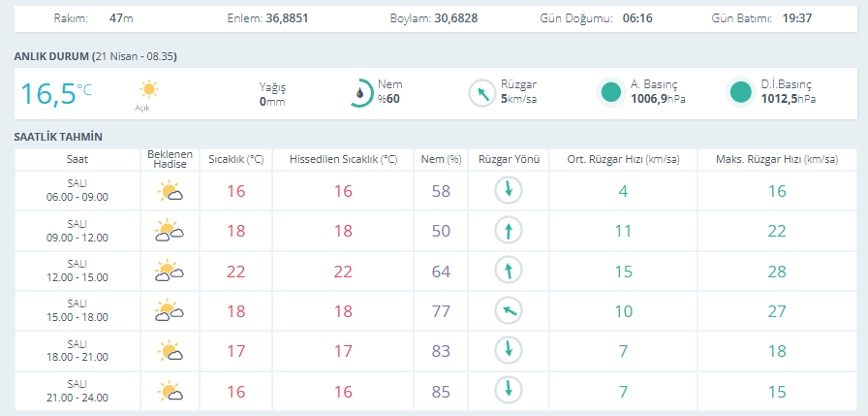Click the weather icon for 21.00 - 24.00
This screenshot has height=416, width=868.
point(170,392)
